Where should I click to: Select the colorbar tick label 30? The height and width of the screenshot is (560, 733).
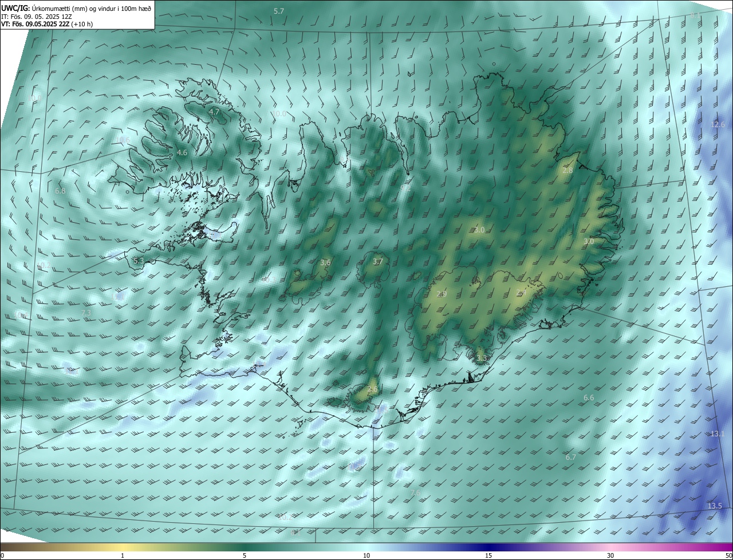click(x=610, y=555)
